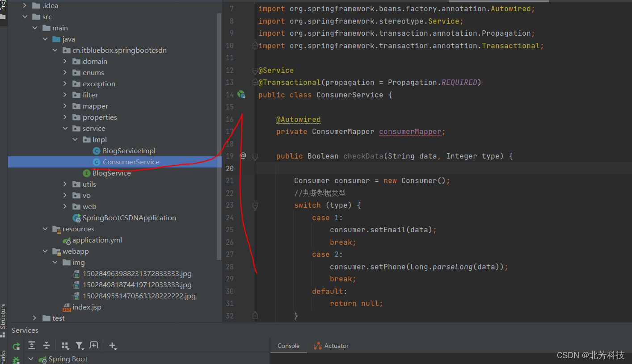Viewport: 632px width, 364px height.
Task: Switch to the Actuator tab
Action: pyautogui.click(x=331, y=346)
